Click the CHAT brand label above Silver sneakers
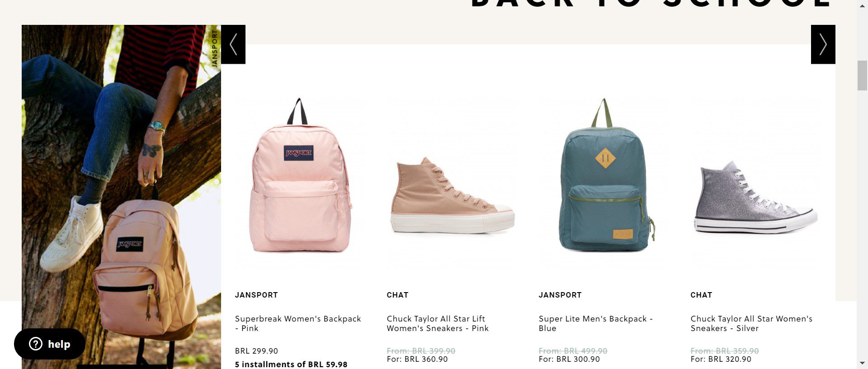The image size is (868, 369). coord(701,295)
